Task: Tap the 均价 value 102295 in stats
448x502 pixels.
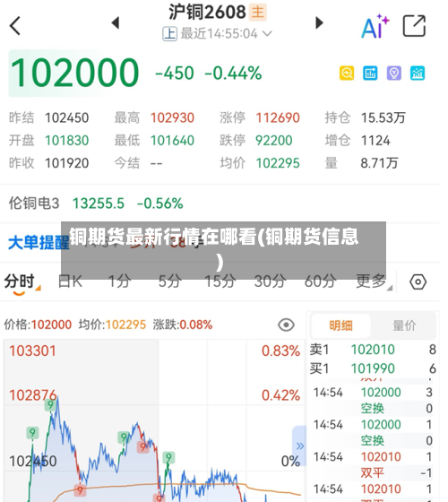Action: 278,163
